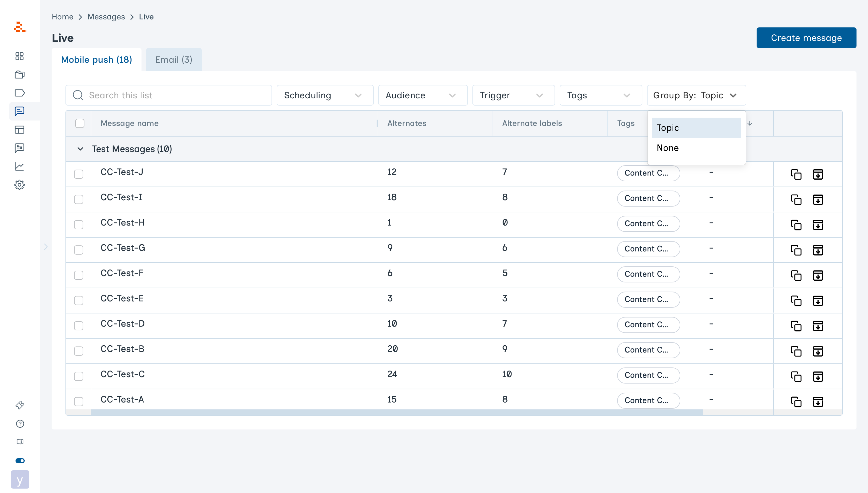Open the help question mark icon

[x=20, y=424]
